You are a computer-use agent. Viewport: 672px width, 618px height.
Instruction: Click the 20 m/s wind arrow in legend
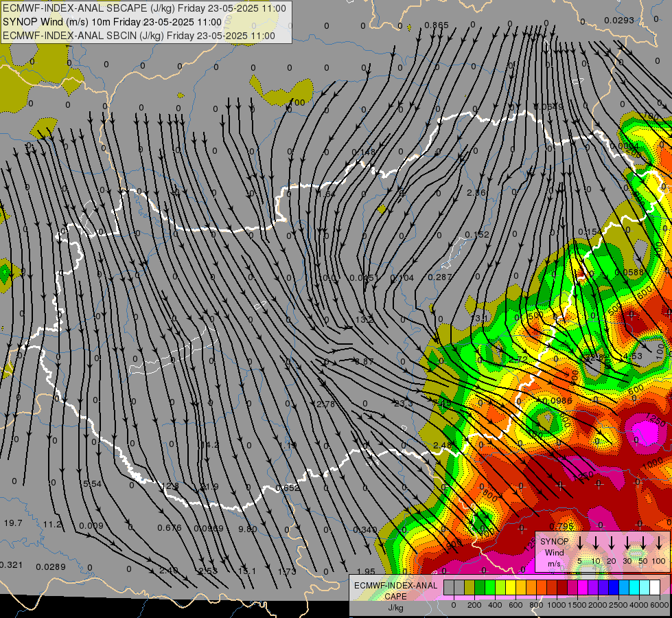(x=612, y=542)
